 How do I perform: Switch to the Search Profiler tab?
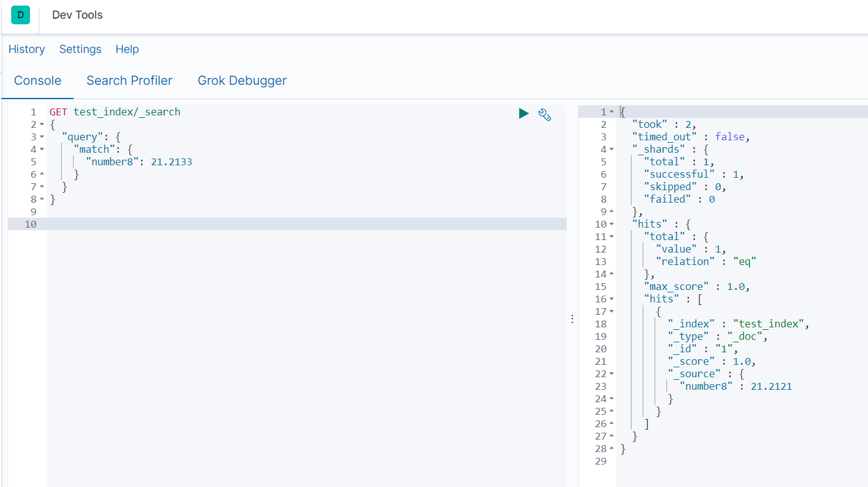(130, 80)
